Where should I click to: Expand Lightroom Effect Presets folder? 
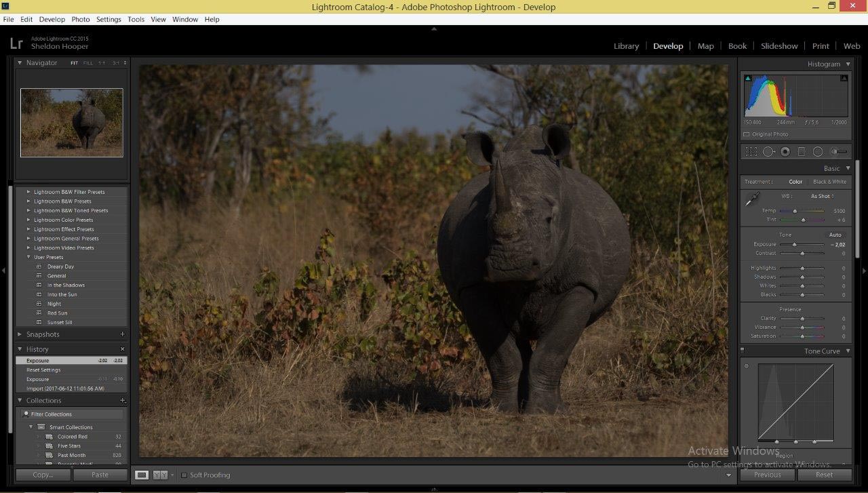[x=28, y=229]
